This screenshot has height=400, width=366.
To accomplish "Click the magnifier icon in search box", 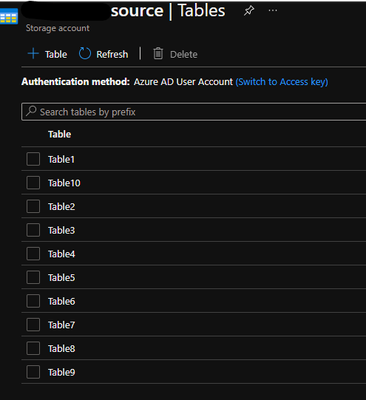I will [x=31, y=111].
